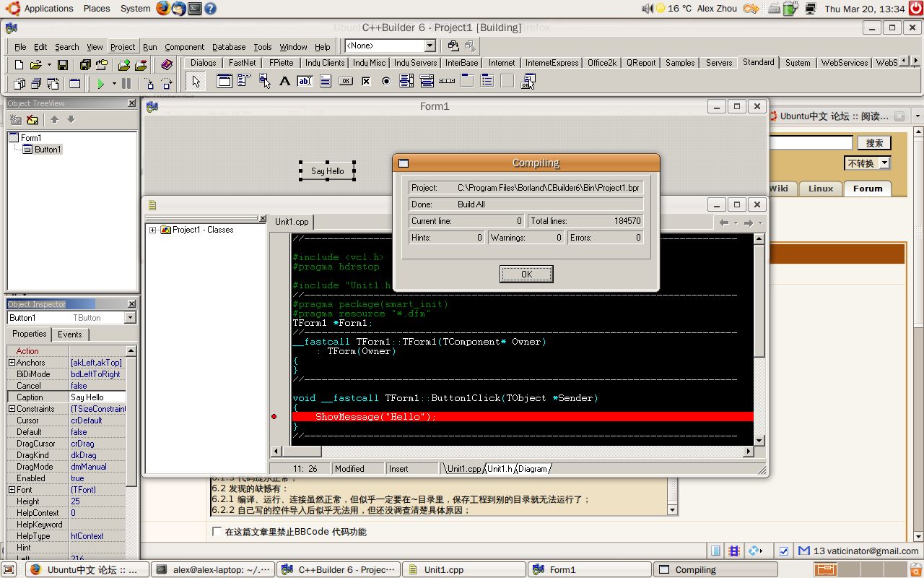Select the ActionList component icon
The height and width of the screenshot is (578, 924).
[528, 82]
